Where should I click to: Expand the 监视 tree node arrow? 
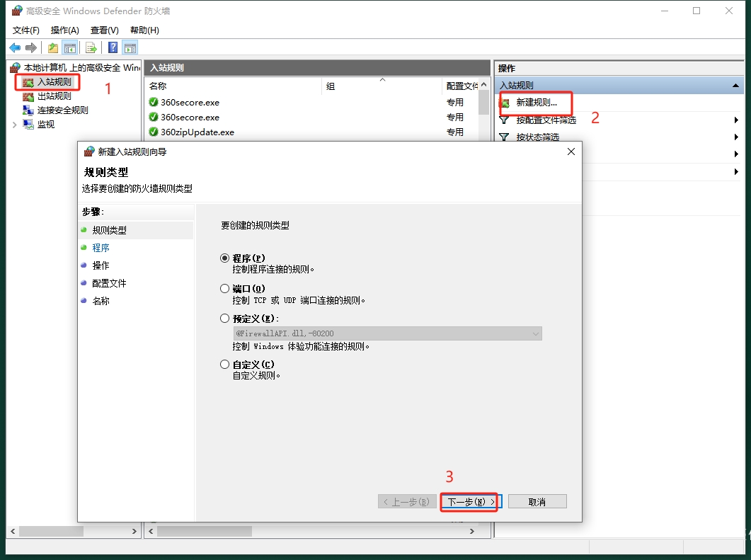pyautogui.click(x=14, y=125)
